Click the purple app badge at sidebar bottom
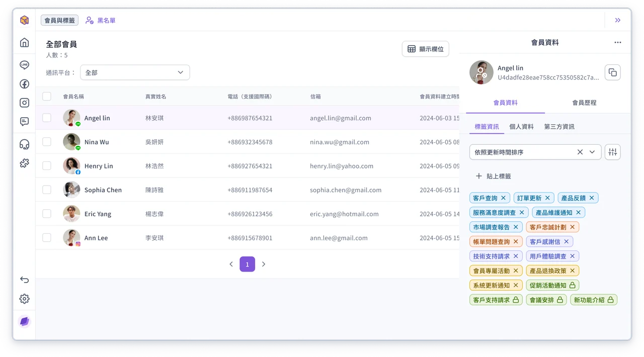Screen dimensions: 644x357 (24, 321)
